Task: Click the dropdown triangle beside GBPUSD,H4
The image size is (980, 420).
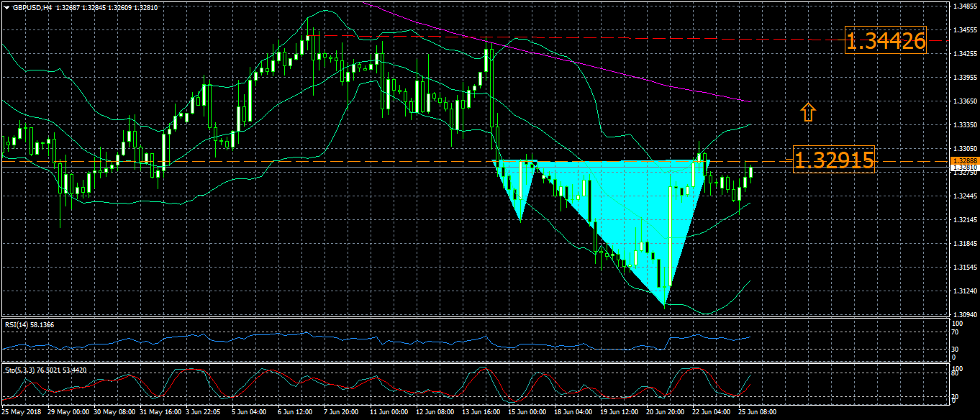Action: [6, 7]
